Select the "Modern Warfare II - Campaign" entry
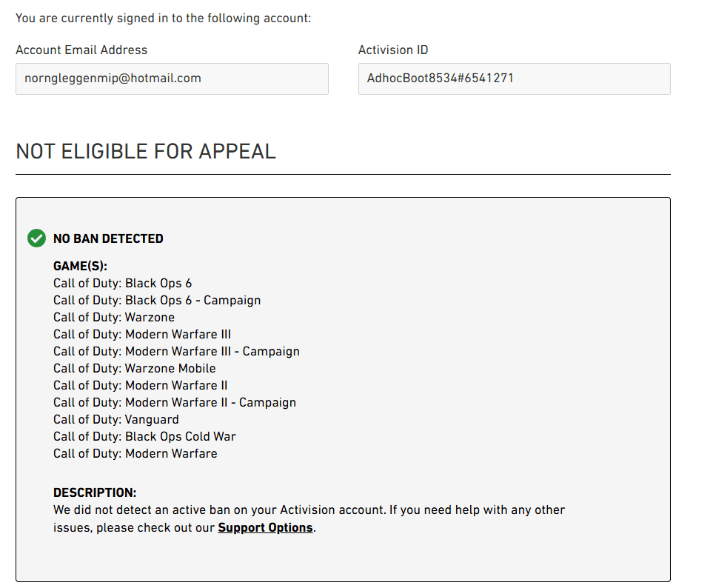Viewport: 713px width, 588px height. [175, 402]
